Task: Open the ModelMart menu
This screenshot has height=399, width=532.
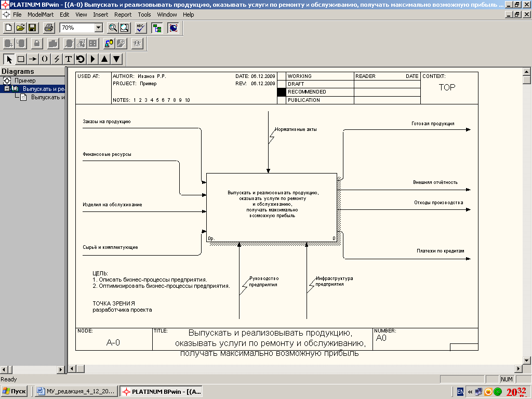Action: click(x=41, y=15)
